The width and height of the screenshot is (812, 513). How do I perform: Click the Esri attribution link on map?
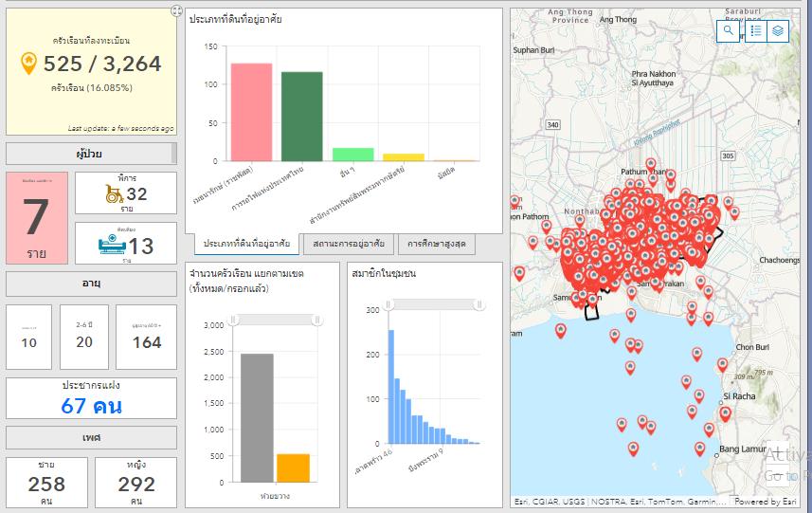(767, 502)
